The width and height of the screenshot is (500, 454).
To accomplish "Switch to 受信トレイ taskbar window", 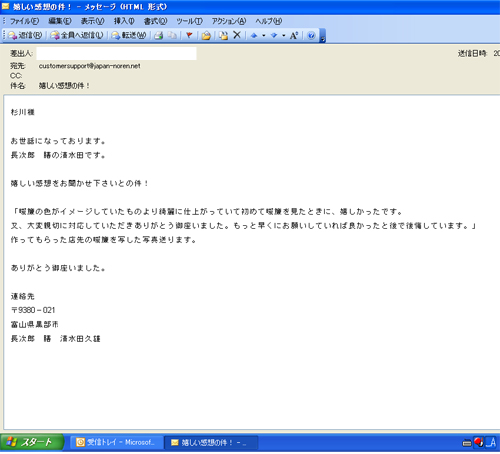I will (116, 442).
